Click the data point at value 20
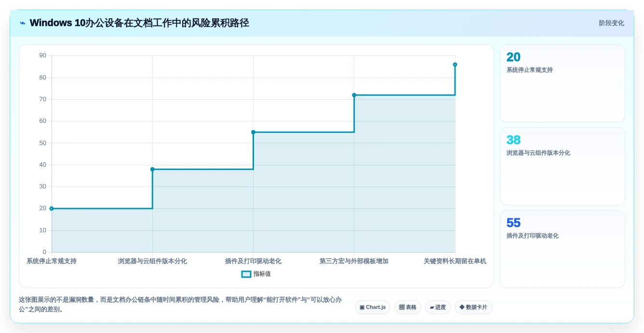This screenshot has height=333, width=644. click(x=52, y=209)
